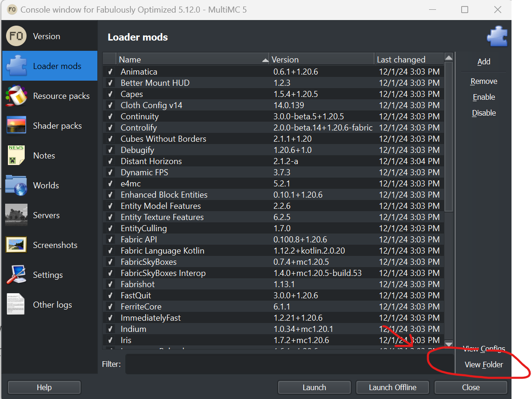This screenshot has width=532, height=399.
Task: Click the FO window icon in the title bar
Action: tap(12, 9)
